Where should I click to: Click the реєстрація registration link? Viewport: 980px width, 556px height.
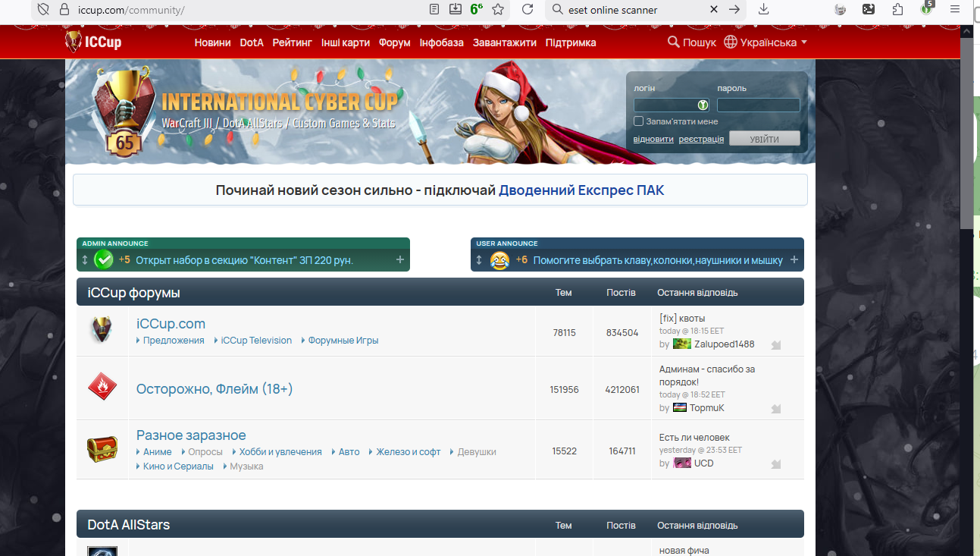[x=701, y=139]
